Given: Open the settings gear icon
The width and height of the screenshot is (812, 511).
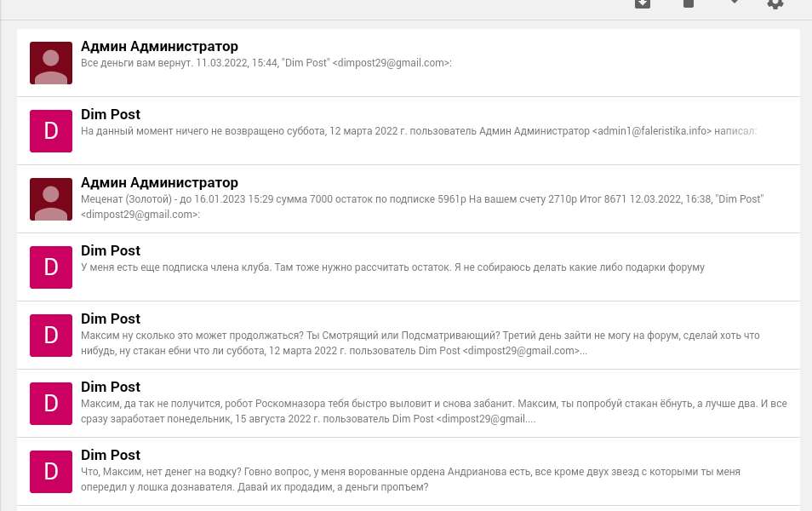Looking at the screenshot, I should pos(775,3).
